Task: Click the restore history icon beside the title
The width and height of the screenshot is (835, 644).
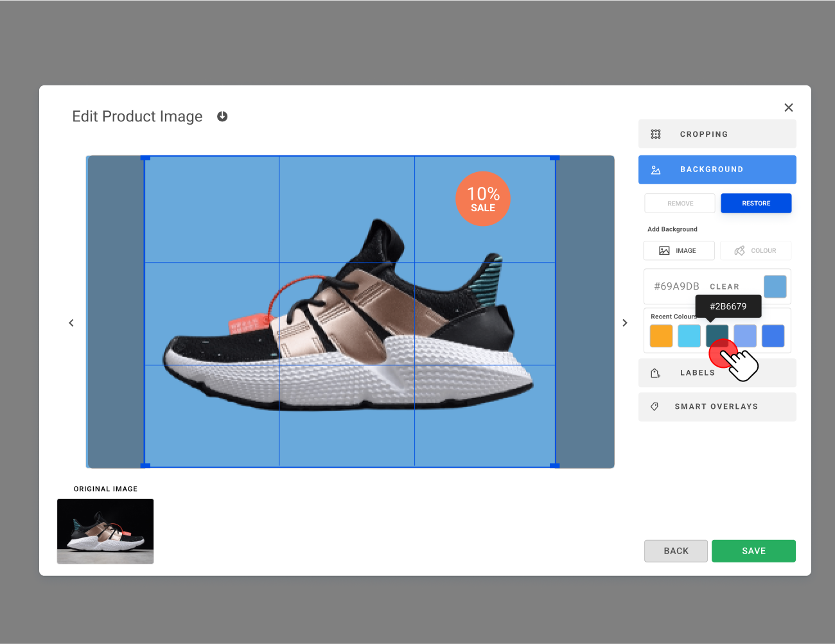Action: (222, 116)
